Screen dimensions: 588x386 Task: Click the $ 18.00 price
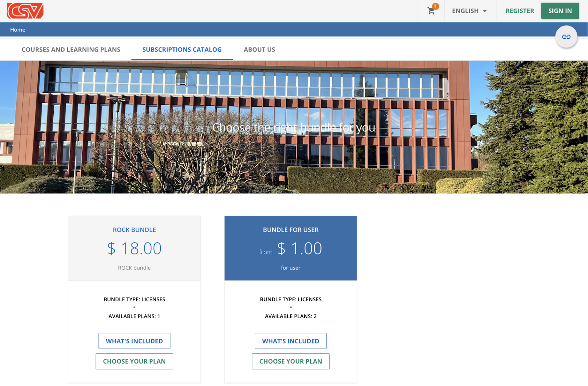[134, 248]
